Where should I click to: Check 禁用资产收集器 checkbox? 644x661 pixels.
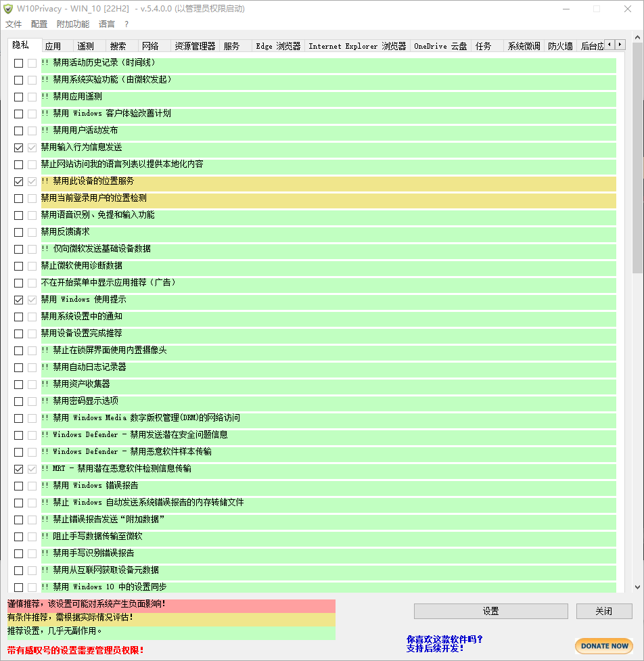[18, 384]
